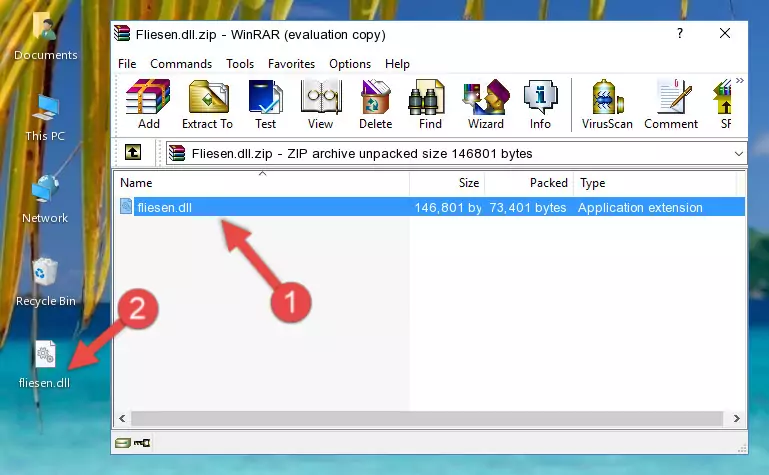Open the View toolbar icon
This screenshot has width=769, height=475.
pyautogui.click(x=321, y=104)
